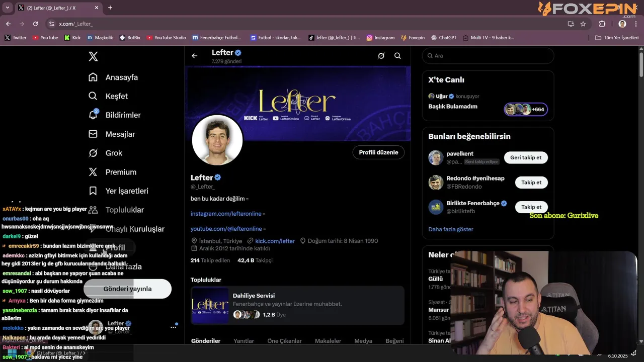
Task: Open the browser extensions puzzle icon
Action: [x=602, y=24]
